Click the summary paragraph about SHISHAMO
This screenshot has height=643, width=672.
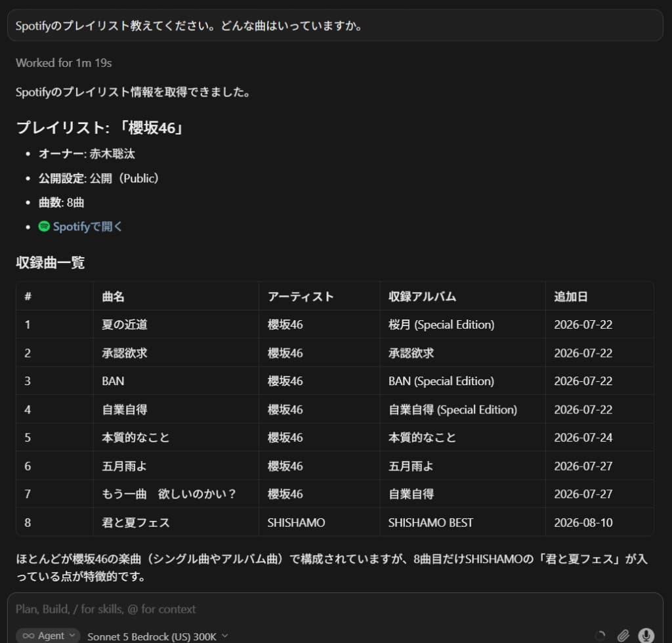(x=331, y=568)
